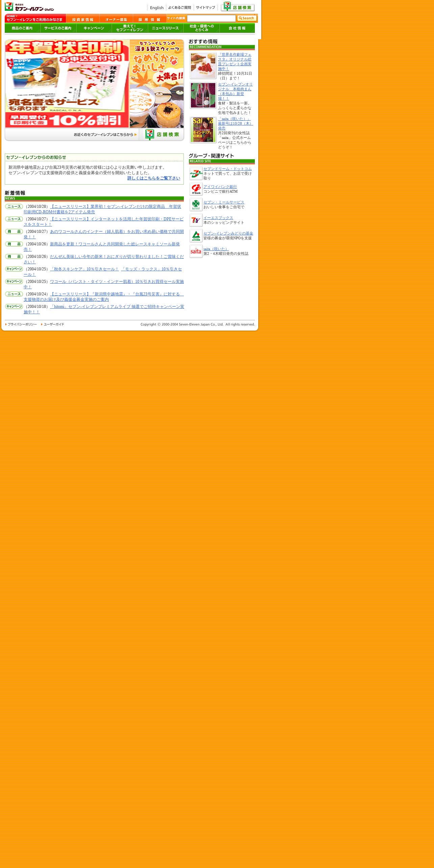Open the サイトマップ link

[205, 7]
